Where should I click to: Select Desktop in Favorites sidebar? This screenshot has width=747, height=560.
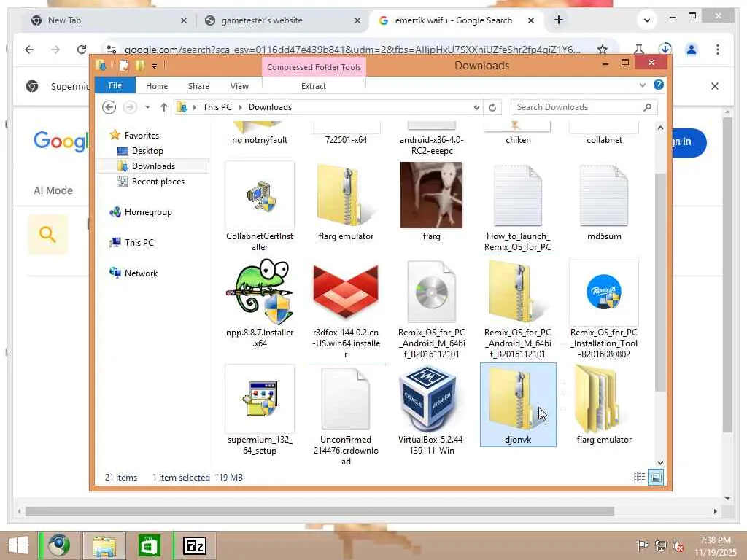point(147,151)
